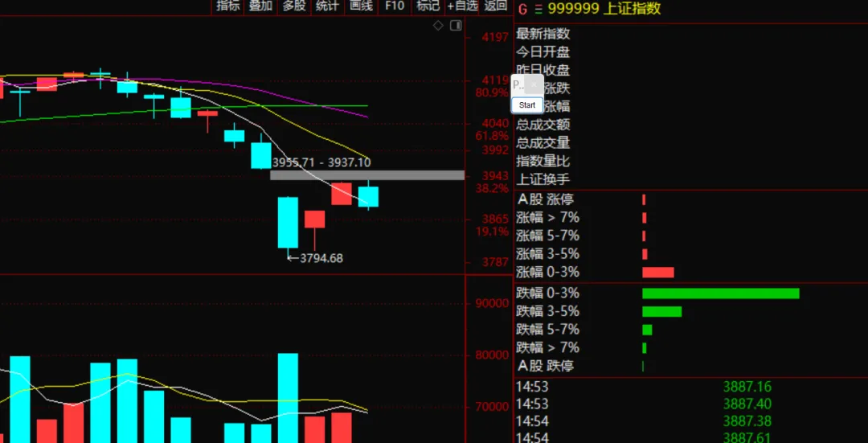Open the 指标 indicator menu
This screenshot has height=443, width=868.
tap(228, 6)
